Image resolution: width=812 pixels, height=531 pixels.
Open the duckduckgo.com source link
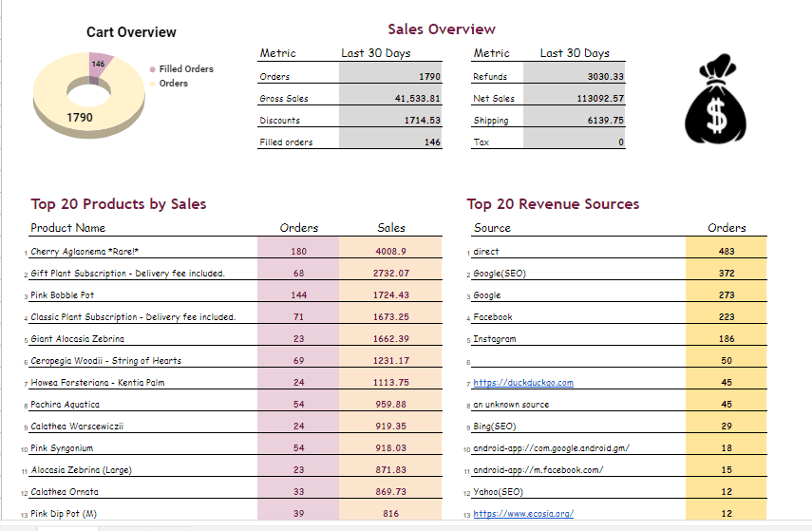pyautogui.click(x=523, y=382)
